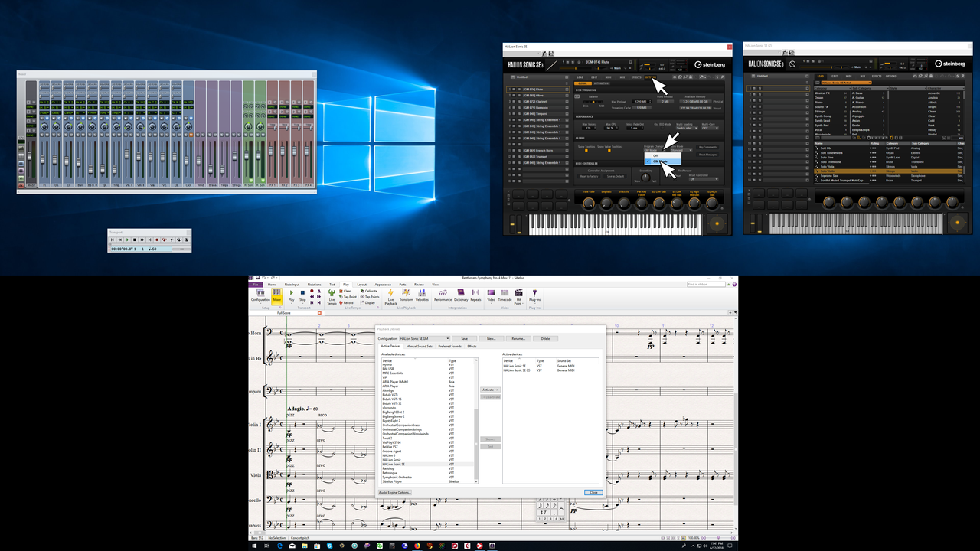Open the Configuration dropdown HALion Sonic SE GM
980x551 pixels.
tap(425, 338)
